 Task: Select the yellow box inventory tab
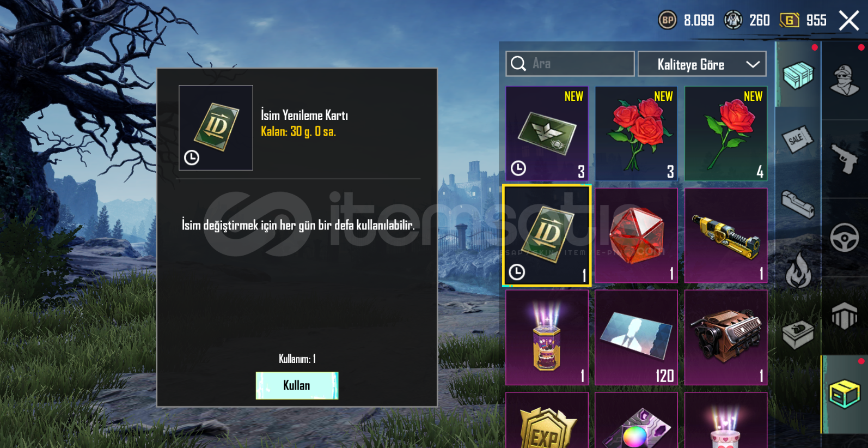(844, 394)
